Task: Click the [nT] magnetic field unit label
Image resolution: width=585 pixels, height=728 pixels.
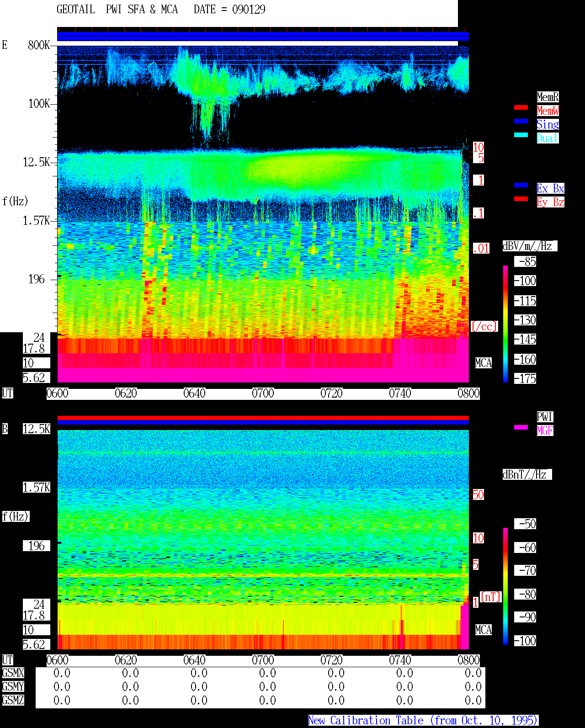Action: coord(491,597)
